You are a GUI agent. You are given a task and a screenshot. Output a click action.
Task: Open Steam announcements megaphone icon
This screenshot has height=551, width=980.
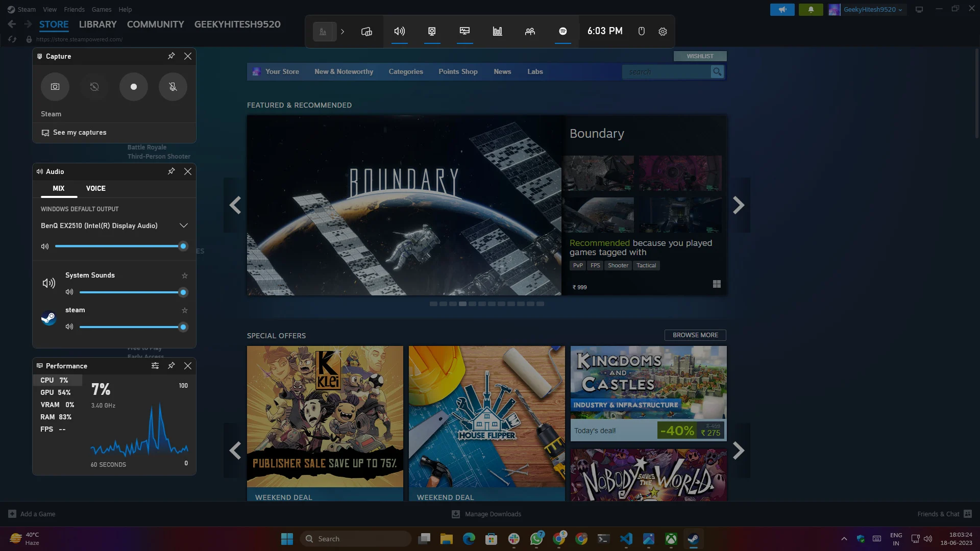tap(782, 10)
